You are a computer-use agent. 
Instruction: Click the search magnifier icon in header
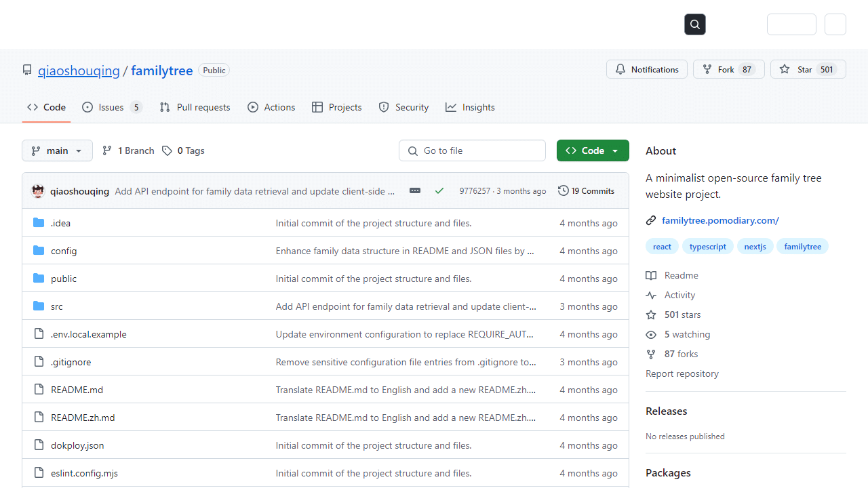695,24
